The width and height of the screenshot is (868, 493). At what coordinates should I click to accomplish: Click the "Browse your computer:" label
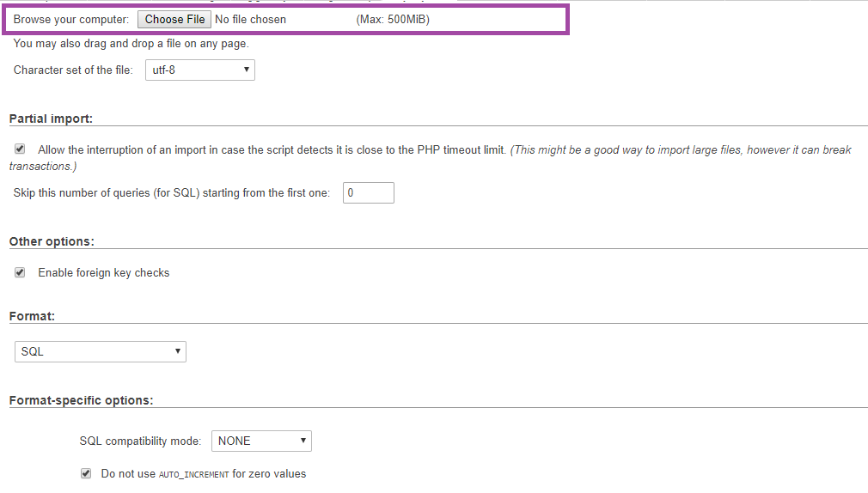pyautogui.click(x=71, y=19)
